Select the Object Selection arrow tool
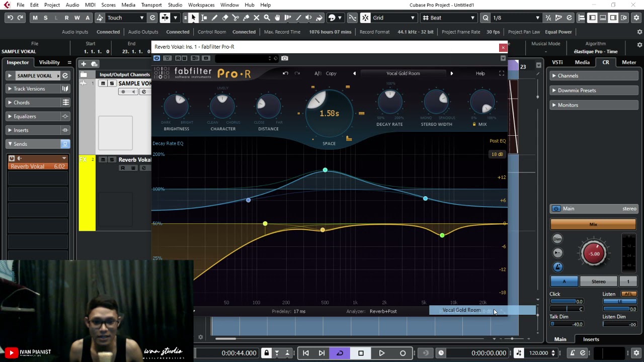The height and width of the screenshot is (362, 644). tap(193, 18)
